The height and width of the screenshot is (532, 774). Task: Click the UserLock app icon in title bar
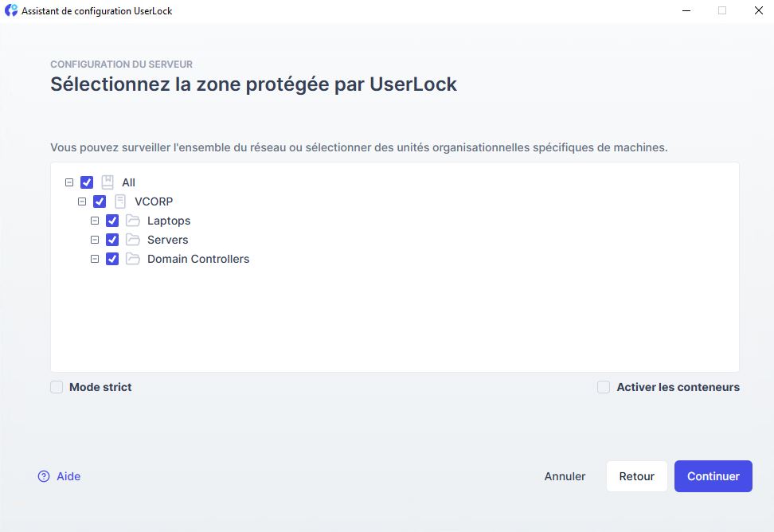pyautogui.click(x=11, y=11)
